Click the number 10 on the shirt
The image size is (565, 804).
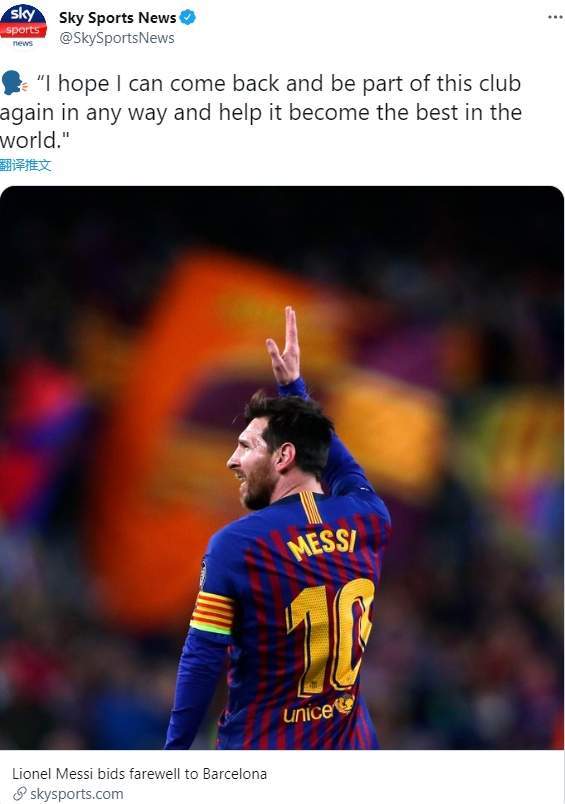[330, 637]
